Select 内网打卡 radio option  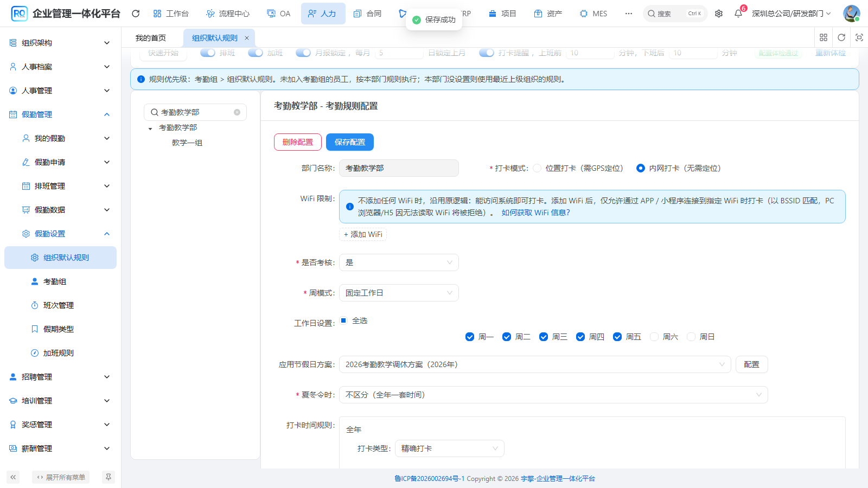click(x=641, y=168)
